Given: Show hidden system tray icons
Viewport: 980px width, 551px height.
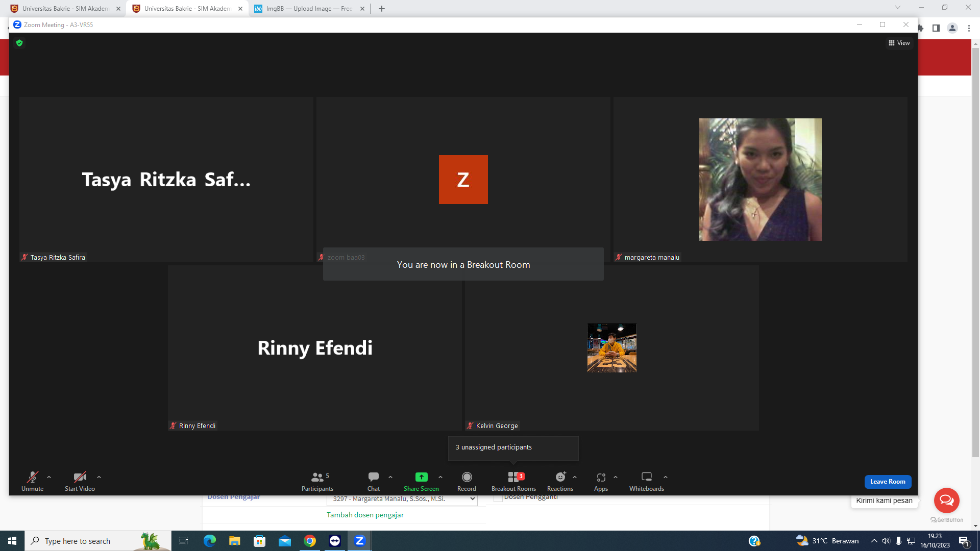Looking at the screenshot, I should pos(874,541).
